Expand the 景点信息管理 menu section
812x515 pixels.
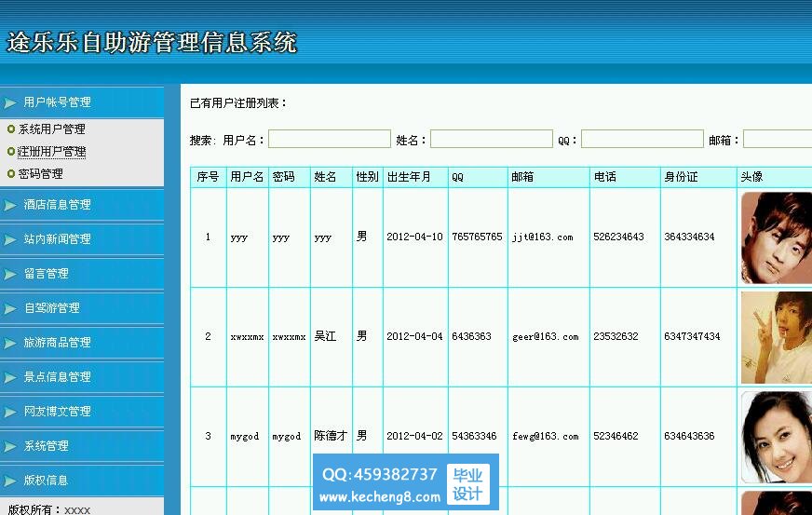pos(82,377)
